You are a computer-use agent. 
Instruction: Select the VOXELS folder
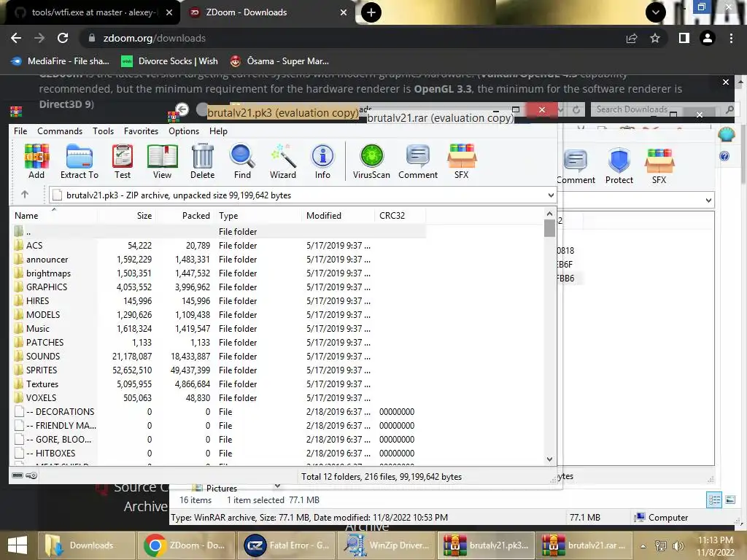41,398
